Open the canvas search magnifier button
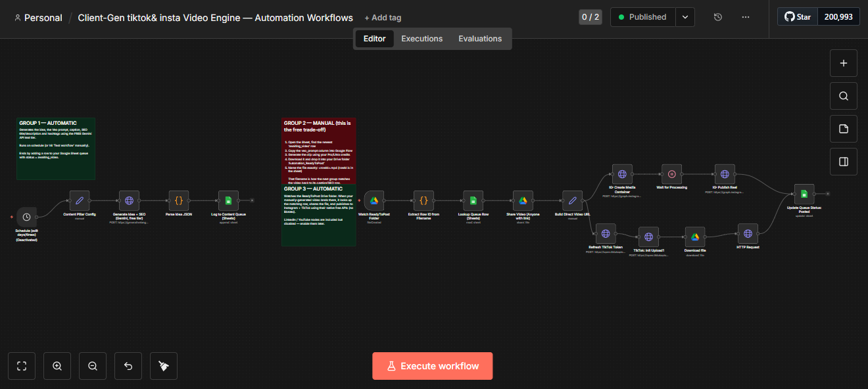 click(x=844, y=96)
